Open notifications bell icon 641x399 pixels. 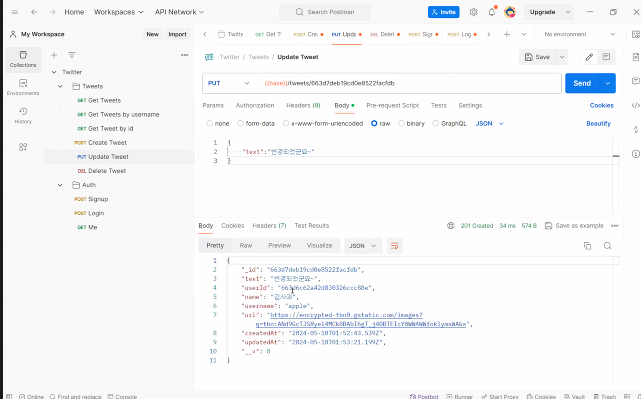492,12
